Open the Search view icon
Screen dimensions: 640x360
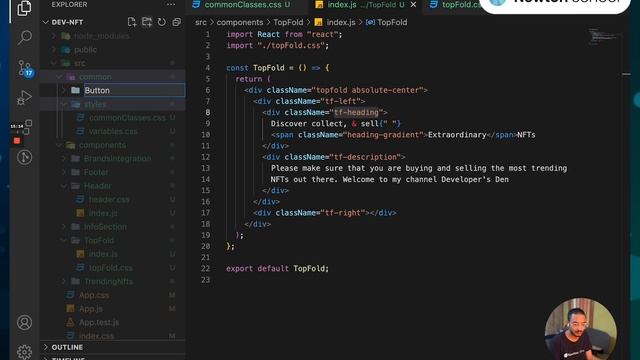(24, 38)
